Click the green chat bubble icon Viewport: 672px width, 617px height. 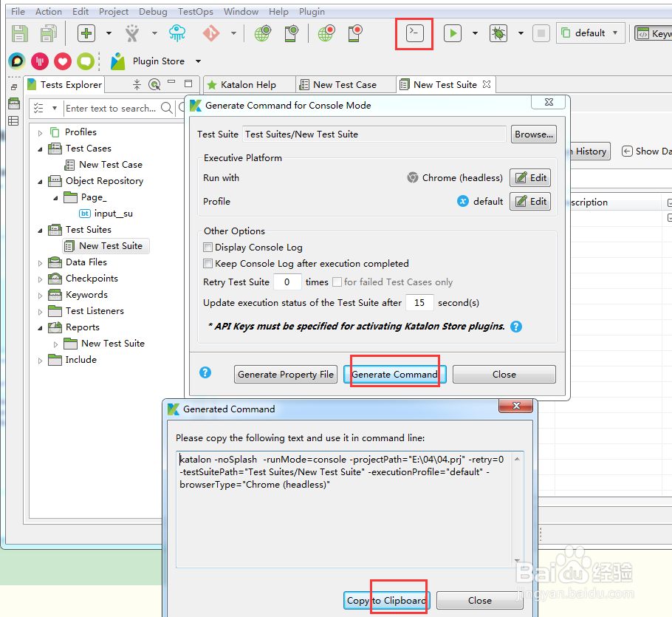click(x=86, y=61)
